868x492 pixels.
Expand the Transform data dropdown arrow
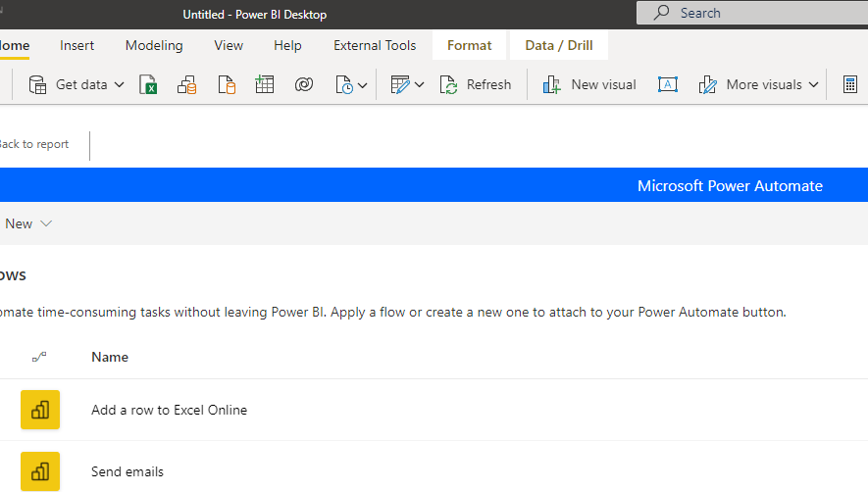419,84
